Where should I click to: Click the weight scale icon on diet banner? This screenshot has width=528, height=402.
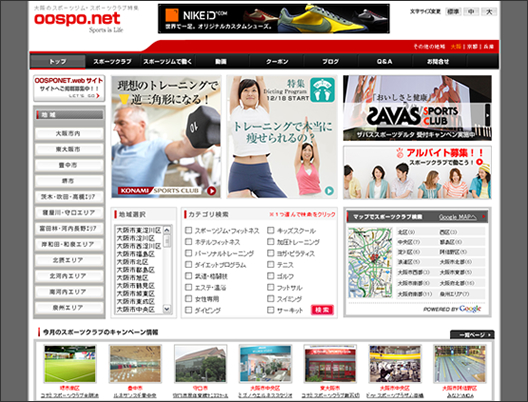322,90
